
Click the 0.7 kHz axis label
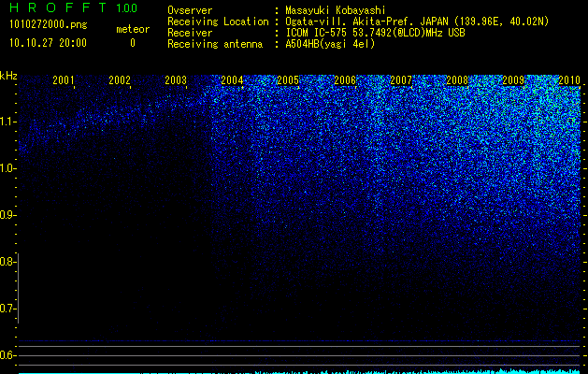[7, 309]
